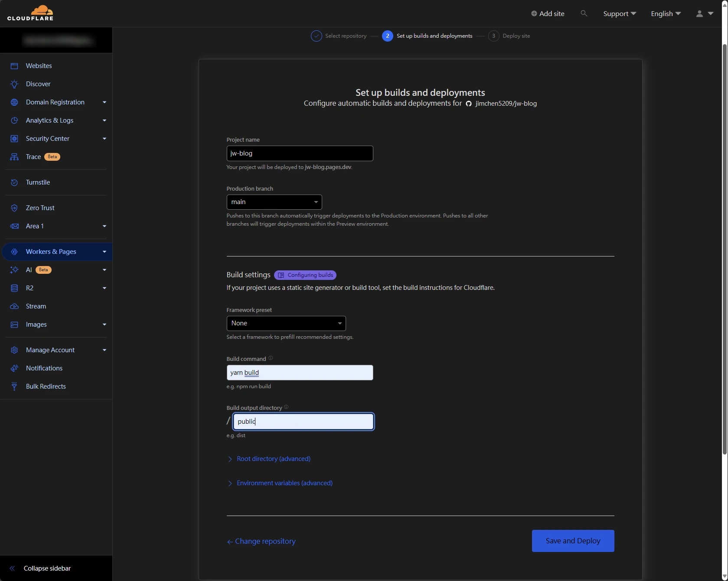The width and height of the screenshot is (728, 581).
Task: Open the Configuring builds documentation badge
Action: click(x=305, y=275)
